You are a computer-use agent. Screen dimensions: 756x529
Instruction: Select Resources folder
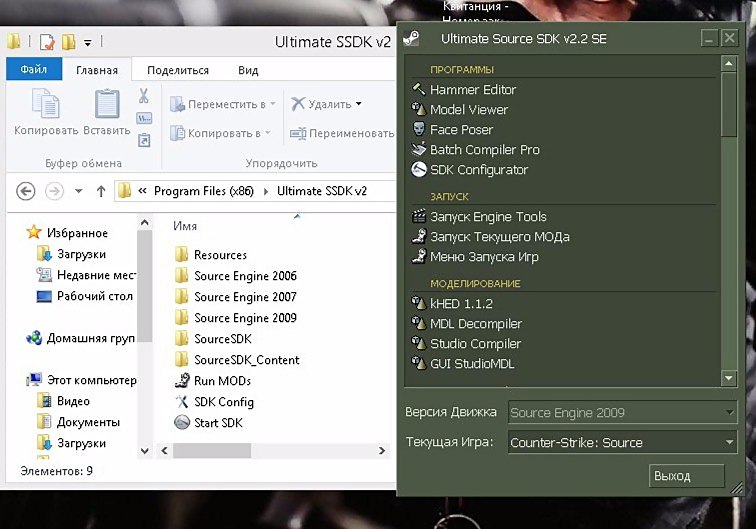tap(211, 255)
